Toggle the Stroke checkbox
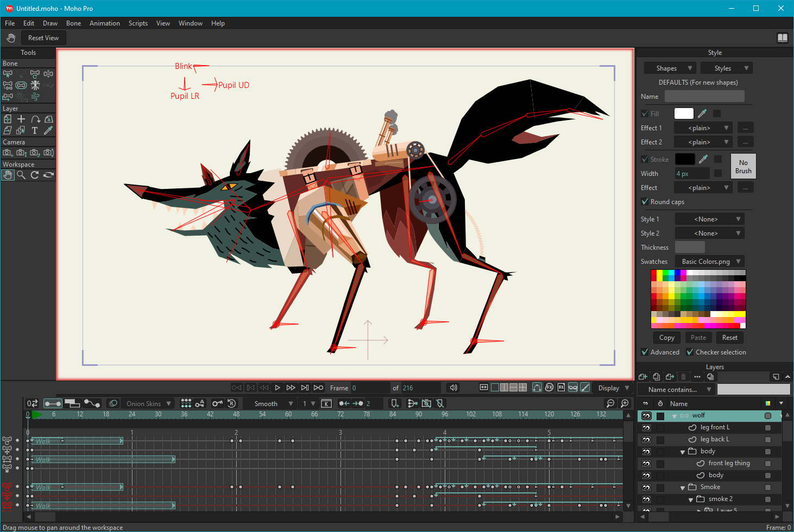Viewport: 794px width, 532px height. click(x=645, y=159)
